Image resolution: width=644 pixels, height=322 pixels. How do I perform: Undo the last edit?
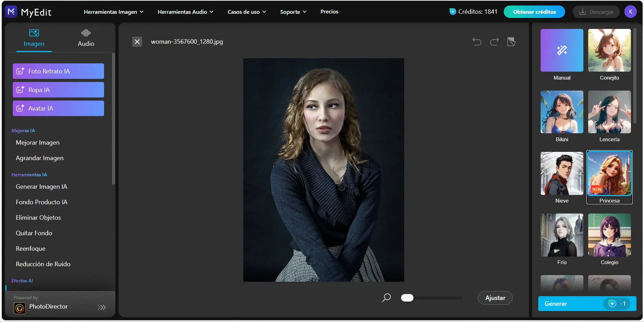477,42
